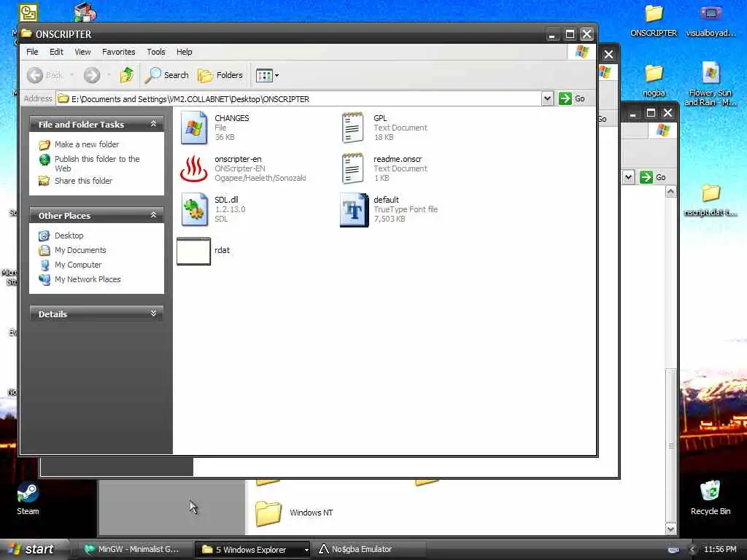Screen dimensions: 747x560
Task: Select the default TrueType font icon
Action: point(354,209)
